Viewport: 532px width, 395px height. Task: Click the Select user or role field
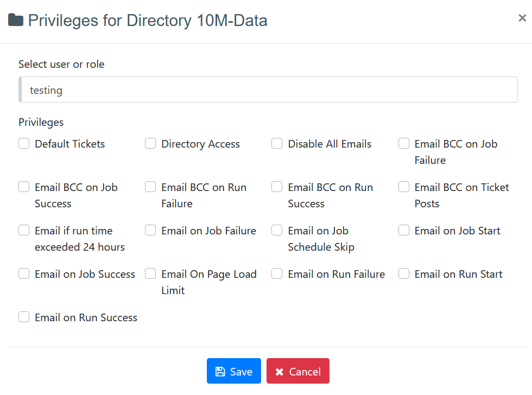point(268,90)
